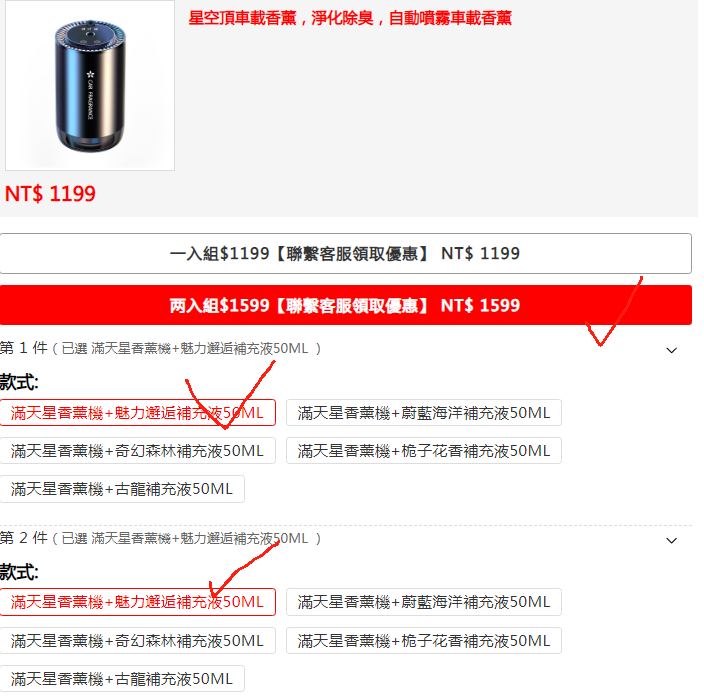Choose 梔子花香補充液50ML for item 2
The width and height of the screenshot is (704, 698).
(424, 641)
